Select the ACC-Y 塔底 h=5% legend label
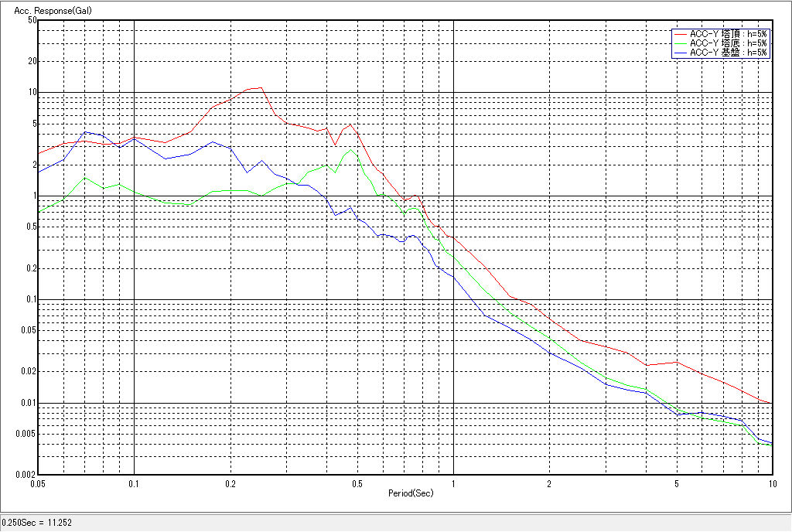 728,43
